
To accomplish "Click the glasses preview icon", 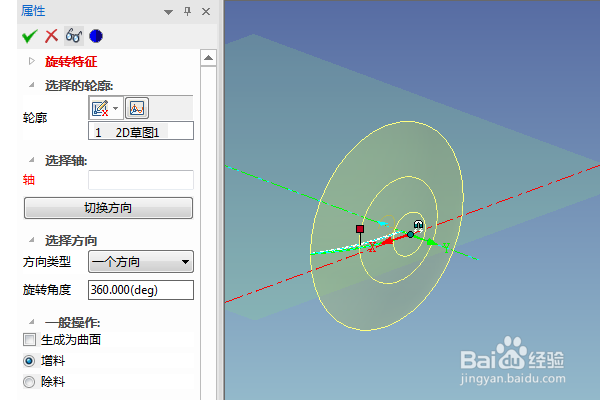I will pos(73,36).
